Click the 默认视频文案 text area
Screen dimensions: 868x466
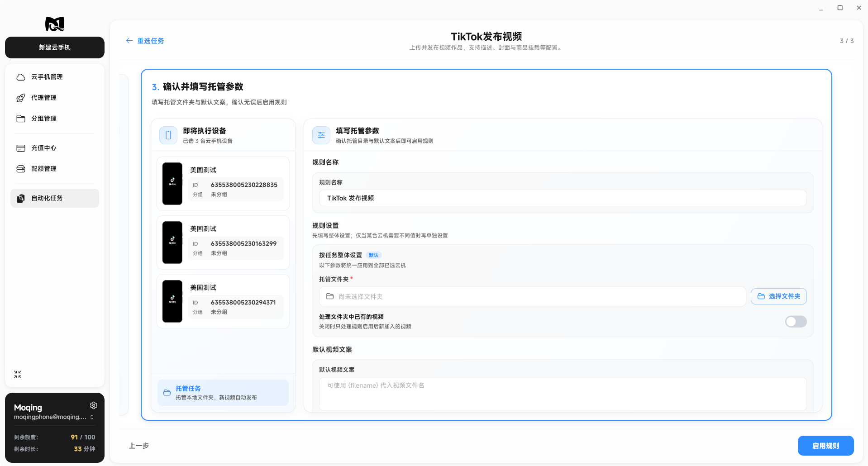(x=563, y=394)
